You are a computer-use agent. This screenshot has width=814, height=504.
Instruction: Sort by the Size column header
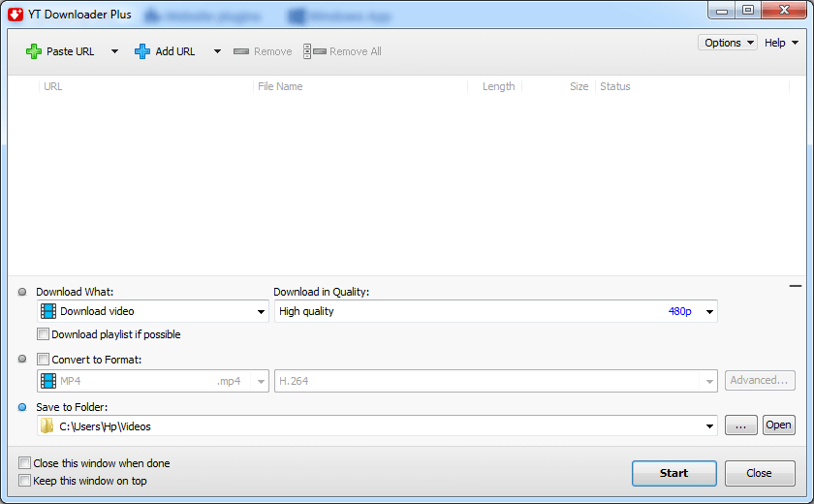coord(579,86)
